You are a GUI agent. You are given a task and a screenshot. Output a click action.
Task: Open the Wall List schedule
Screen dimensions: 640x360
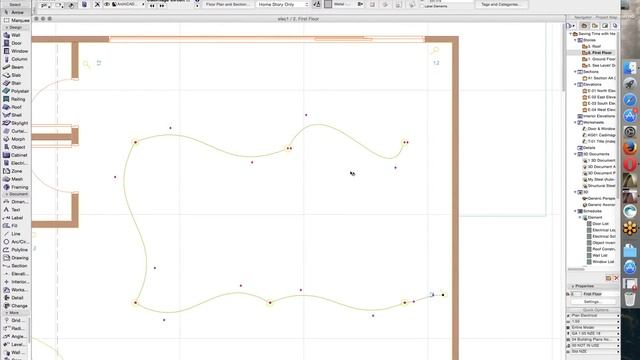pyautogui.click(x=597, y=256)
